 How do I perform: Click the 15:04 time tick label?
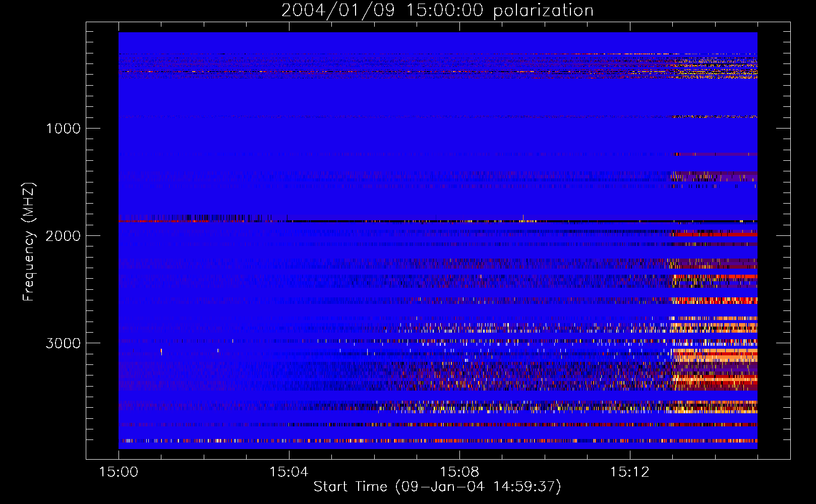click(x=288, y=472)
